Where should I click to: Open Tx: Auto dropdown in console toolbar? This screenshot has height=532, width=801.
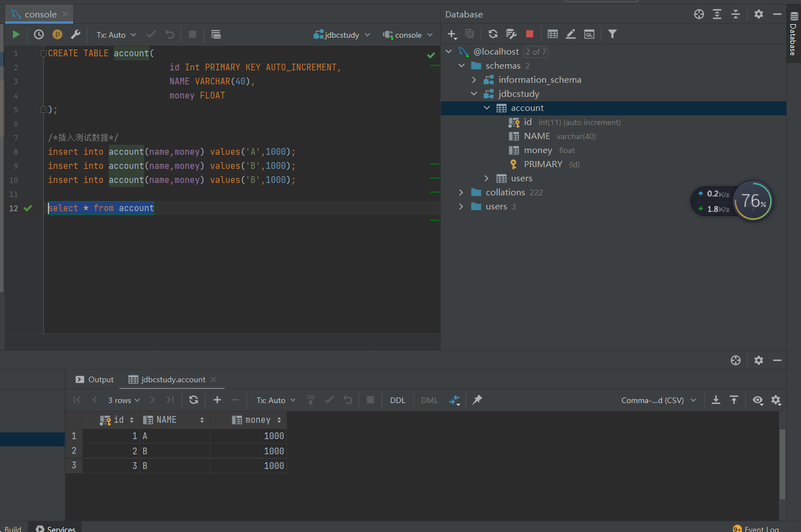117,35
